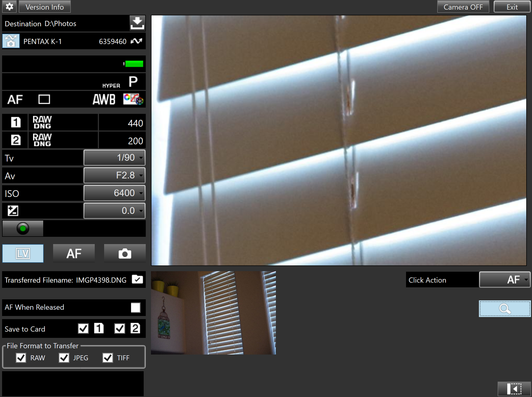
Task: Enable AF When Released checkbox
Action: [x=136, y=307]
